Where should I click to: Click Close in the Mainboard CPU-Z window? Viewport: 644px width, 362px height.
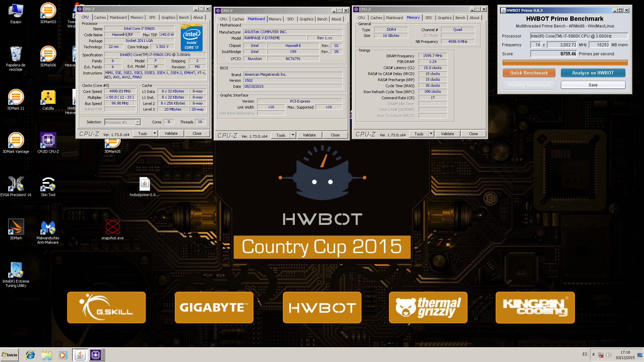point(335,135)
